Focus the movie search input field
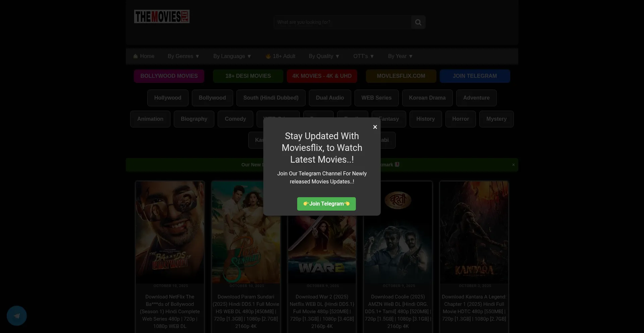This screenshot has width=644, height=333. 342,22
